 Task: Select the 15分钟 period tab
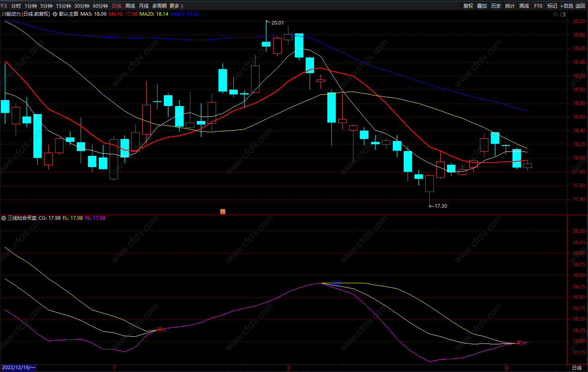63,6
